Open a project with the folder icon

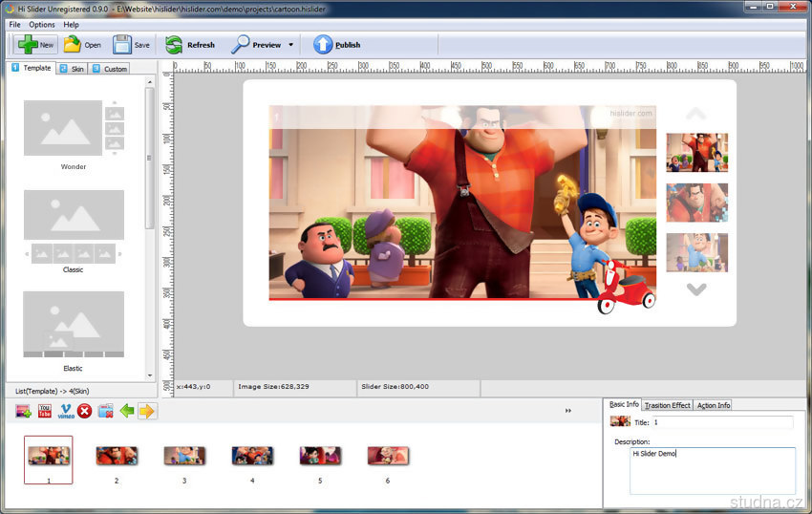pyautogui.click(x=73, y=44)
